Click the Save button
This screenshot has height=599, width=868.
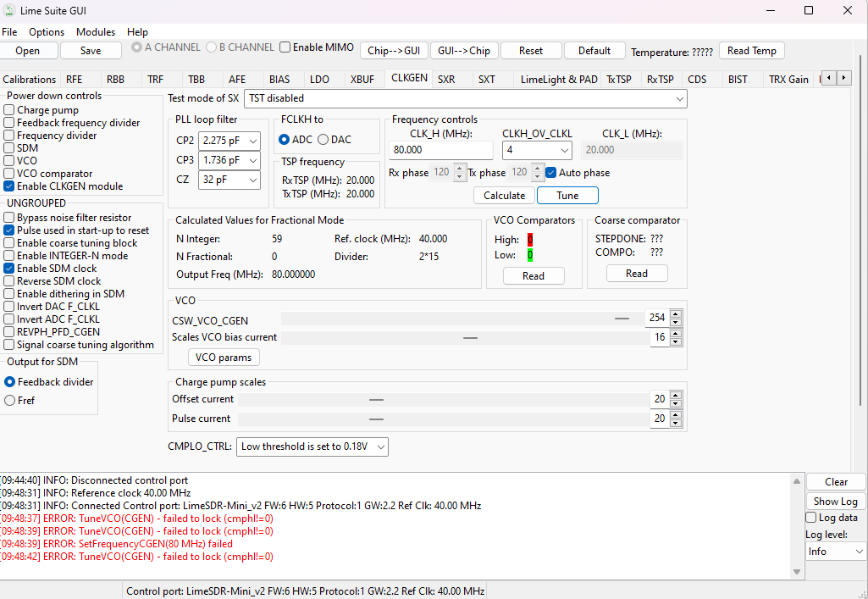(91, 51)
